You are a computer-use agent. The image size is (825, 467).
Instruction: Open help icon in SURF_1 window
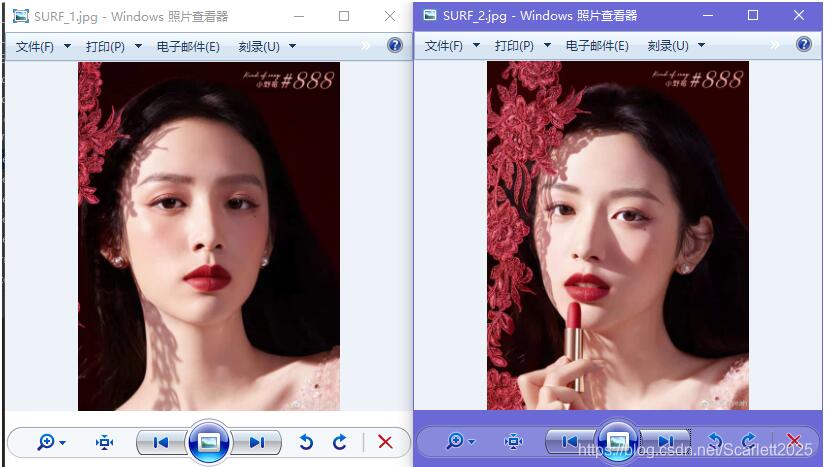[394, 46]
